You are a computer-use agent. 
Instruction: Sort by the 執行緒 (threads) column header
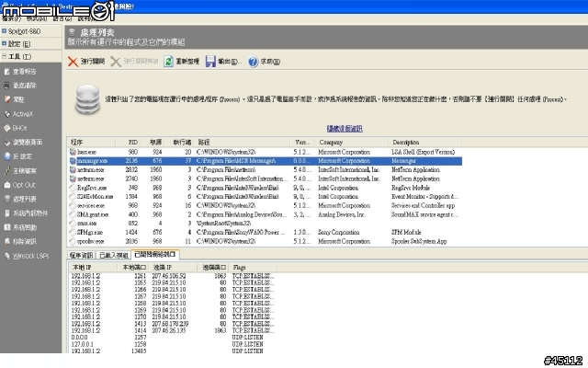179,143
